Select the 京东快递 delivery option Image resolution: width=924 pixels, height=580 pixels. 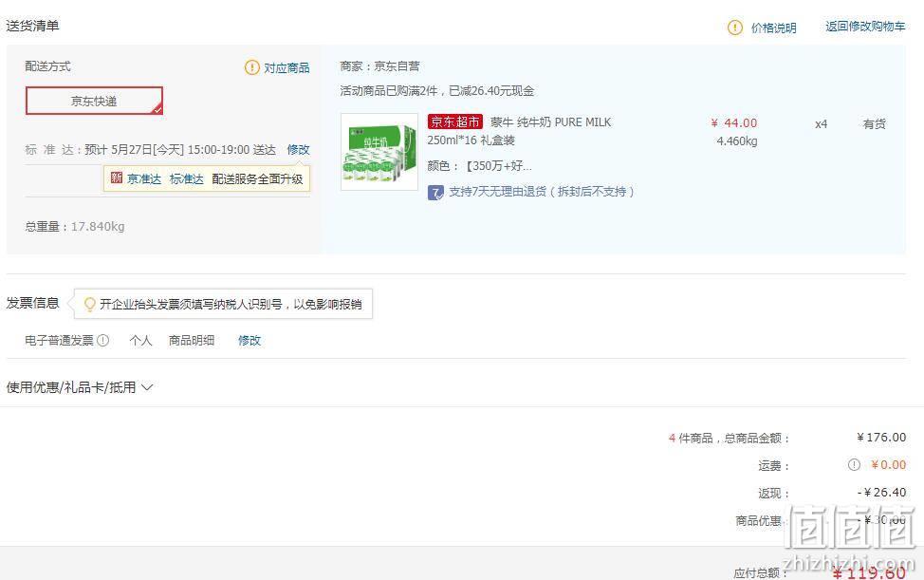94,101
